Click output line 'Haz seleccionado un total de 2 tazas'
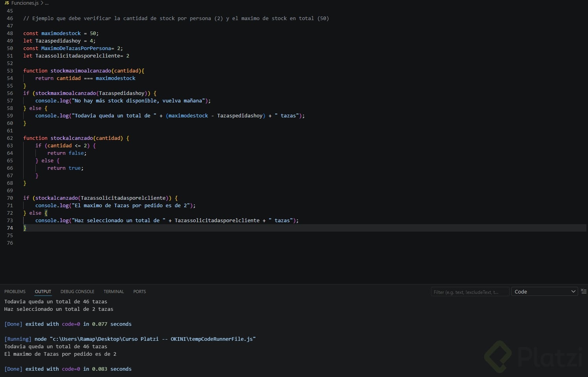The image size is (588, 377). click(x=59, y=309)
